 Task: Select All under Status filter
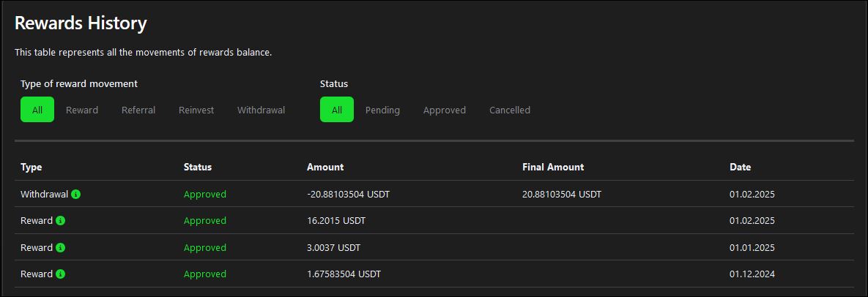336,110
